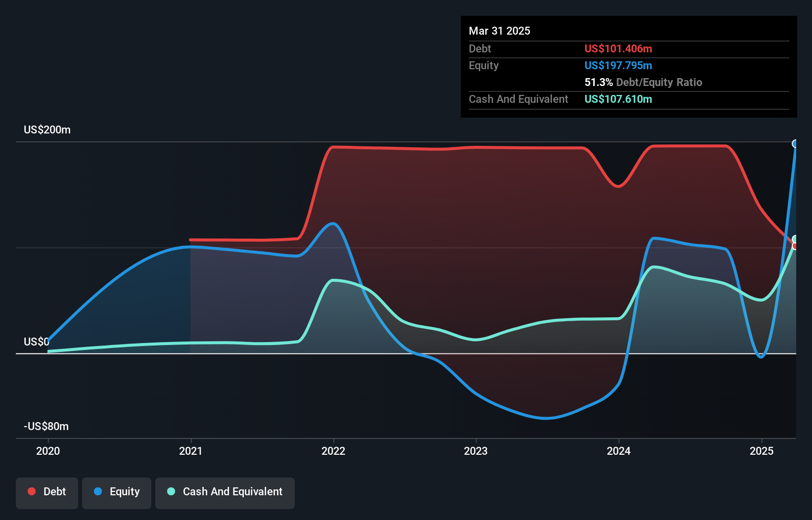This screenshot has height=520, width=812.
Task: Click the 2025 x-axis label
Action: pos(762,451)
